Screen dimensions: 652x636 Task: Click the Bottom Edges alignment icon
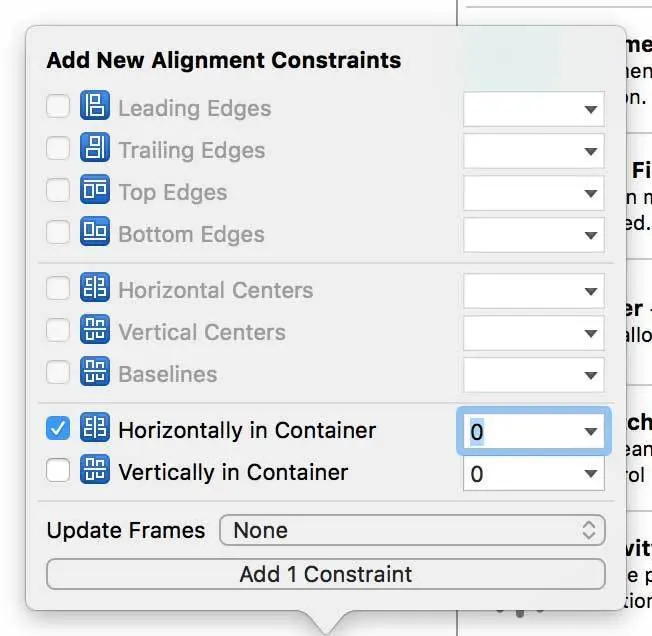(x=95, y=233)
